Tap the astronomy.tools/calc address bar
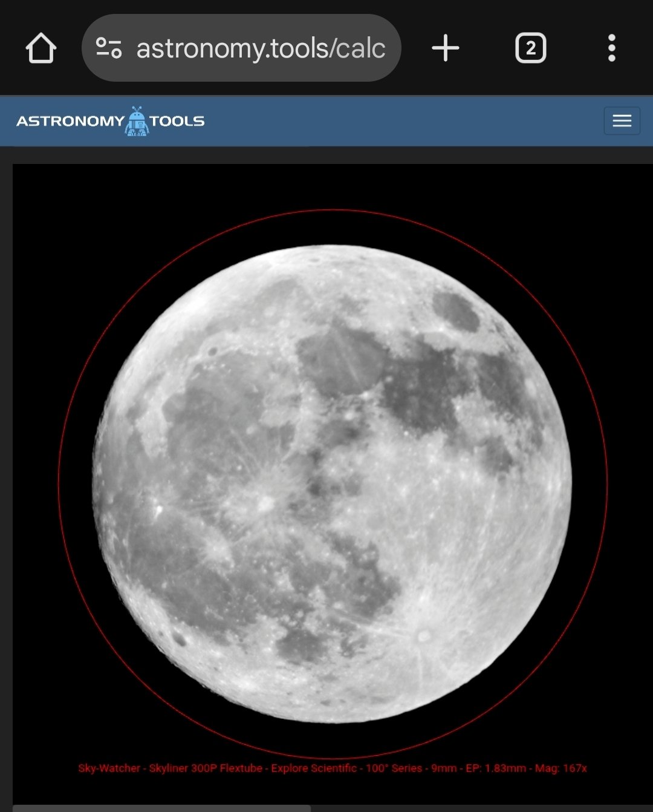This screenshot has height=812, width=653. (x=260, y=48)
